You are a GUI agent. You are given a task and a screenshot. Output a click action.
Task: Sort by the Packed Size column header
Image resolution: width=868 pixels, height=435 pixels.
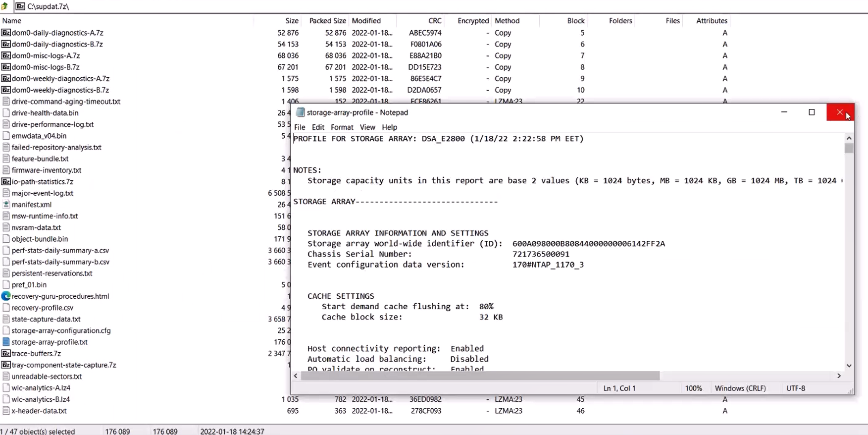(327, 21)
